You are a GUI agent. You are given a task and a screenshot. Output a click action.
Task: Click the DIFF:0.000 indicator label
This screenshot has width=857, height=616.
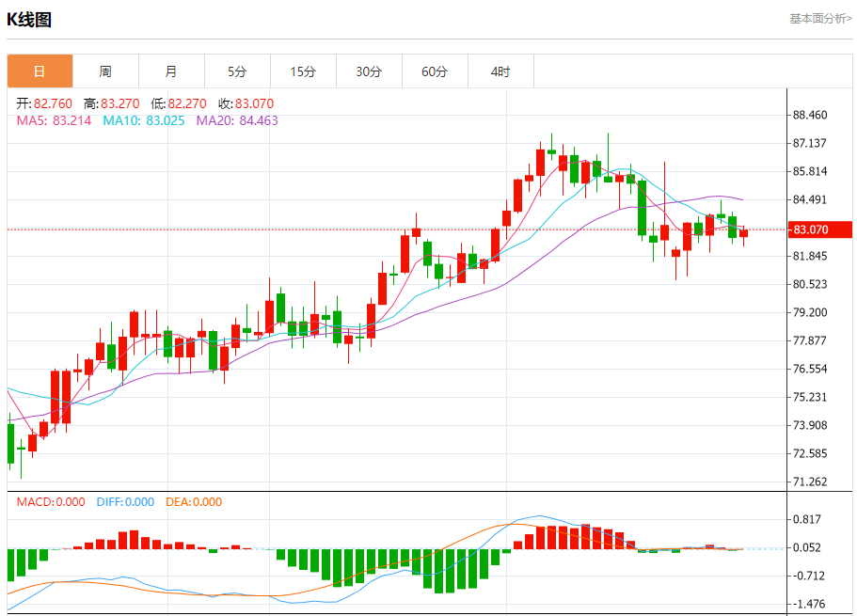(125, 502)
